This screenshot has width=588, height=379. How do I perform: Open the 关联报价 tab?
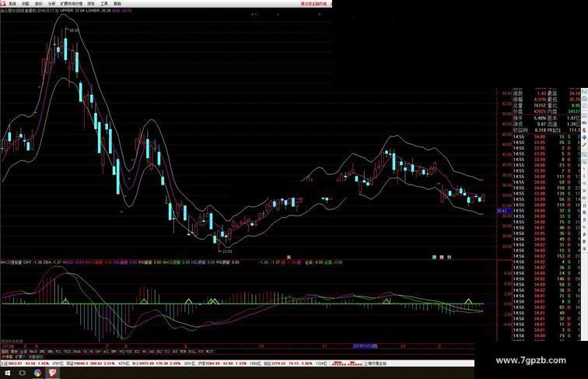coord(35,356)
